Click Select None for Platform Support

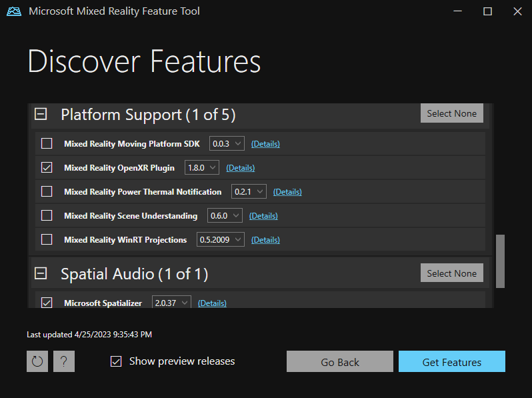pyautogui.click(x=452, y=113)
